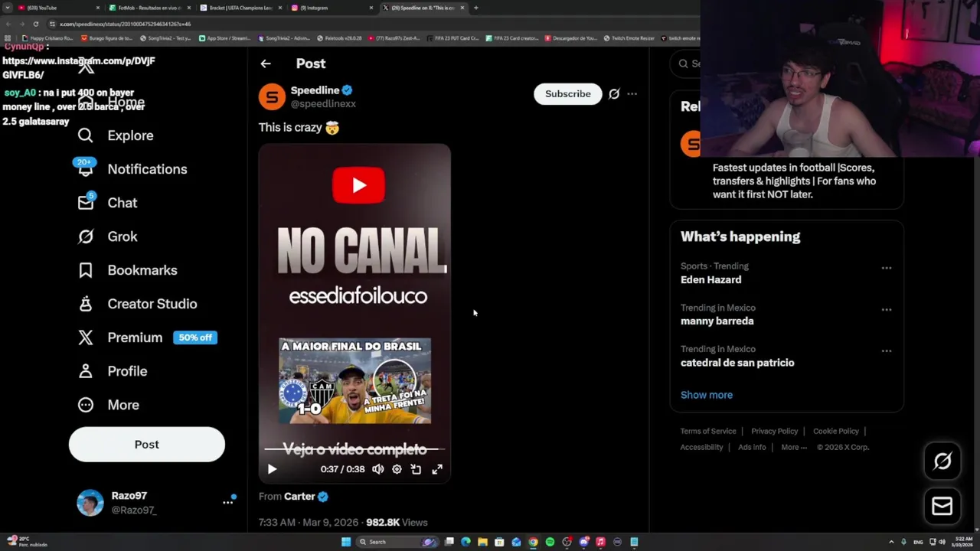Switch to the UEFA Champions League Bracket tab

pos(241,8)
